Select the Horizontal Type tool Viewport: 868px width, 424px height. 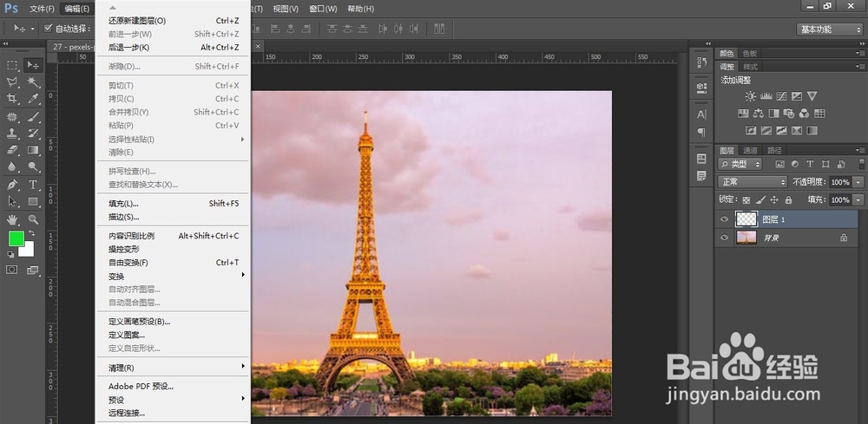click(x=33, y=185)
